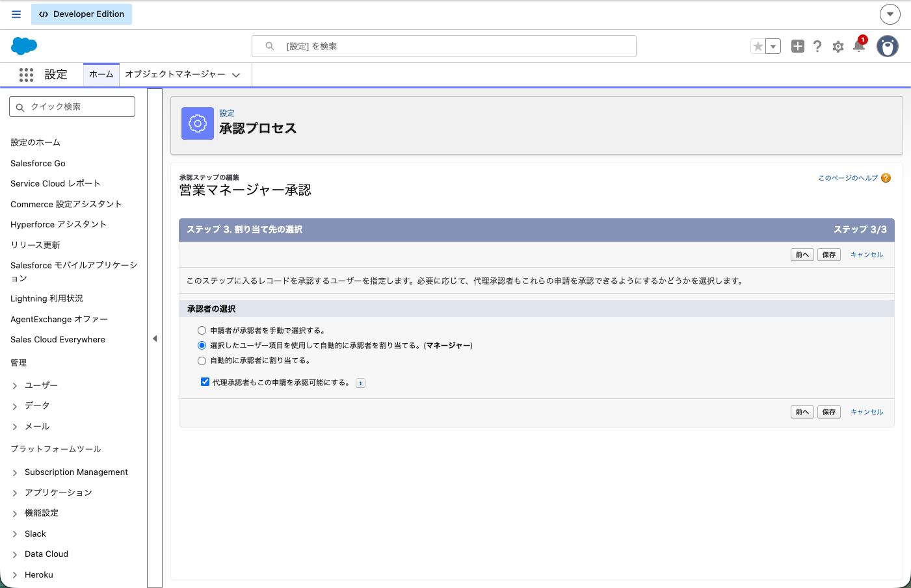Focus the クイック検索 box
The height and width of the screenshot is (588, 911).
[x=72, y=107]
